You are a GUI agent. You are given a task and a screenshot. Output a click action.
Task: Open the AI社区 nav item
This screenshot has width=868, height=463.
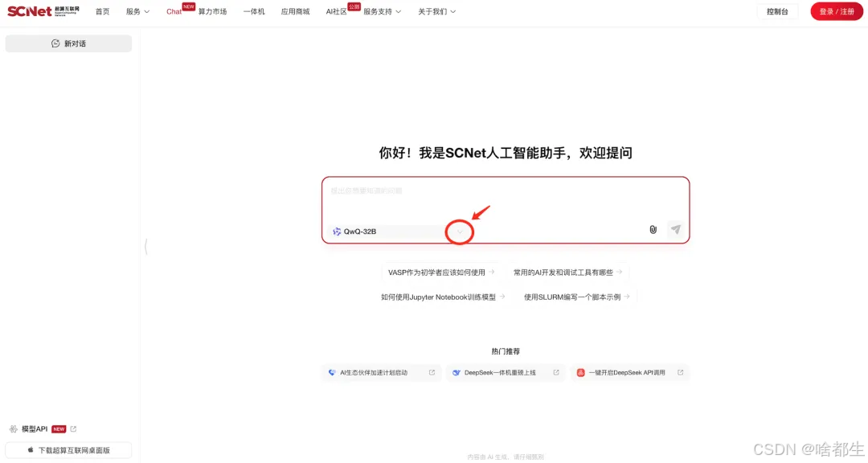pyautogui.click(x=336, y=11)
